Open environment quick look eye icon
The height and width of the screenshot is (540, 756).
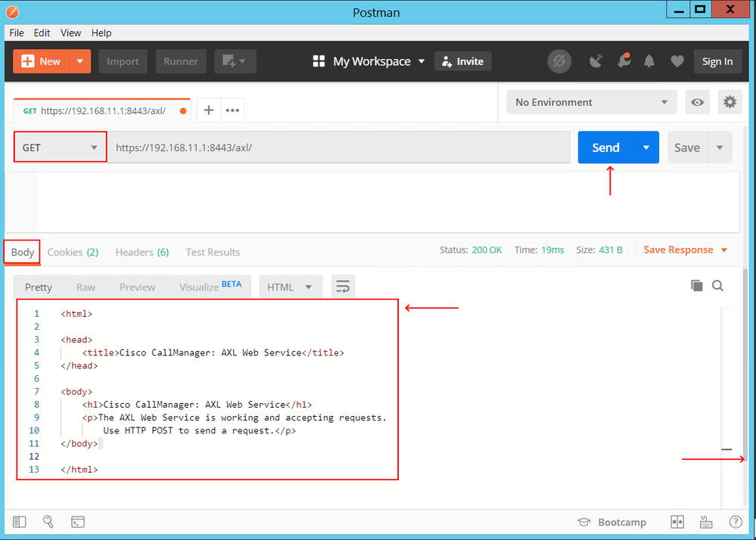pyautogui.click(x=697, y=102)
